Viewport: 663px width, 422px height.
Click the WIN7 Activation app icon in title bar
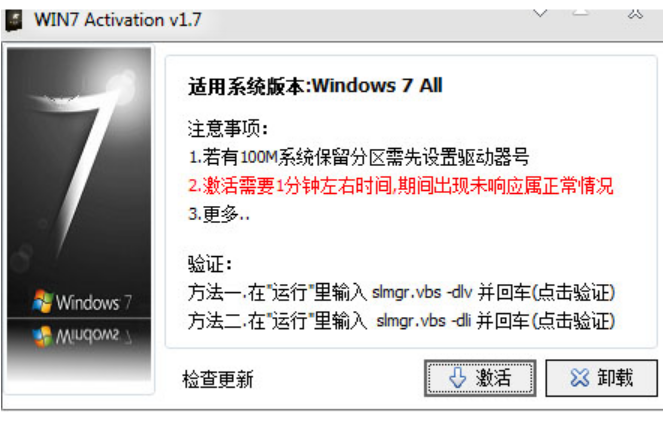tap(14, 21)
